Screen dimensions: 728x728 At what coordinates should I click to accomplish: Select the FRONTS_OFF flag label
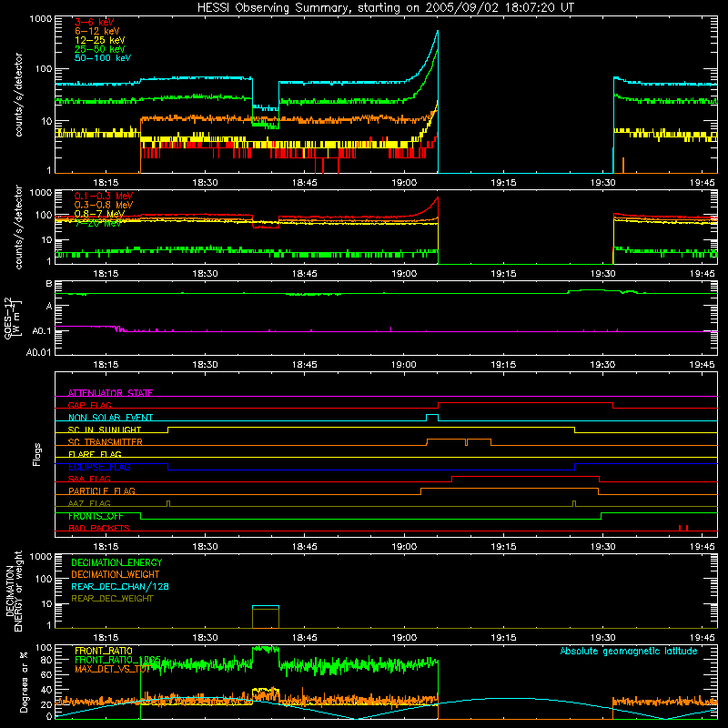(96, 516)
